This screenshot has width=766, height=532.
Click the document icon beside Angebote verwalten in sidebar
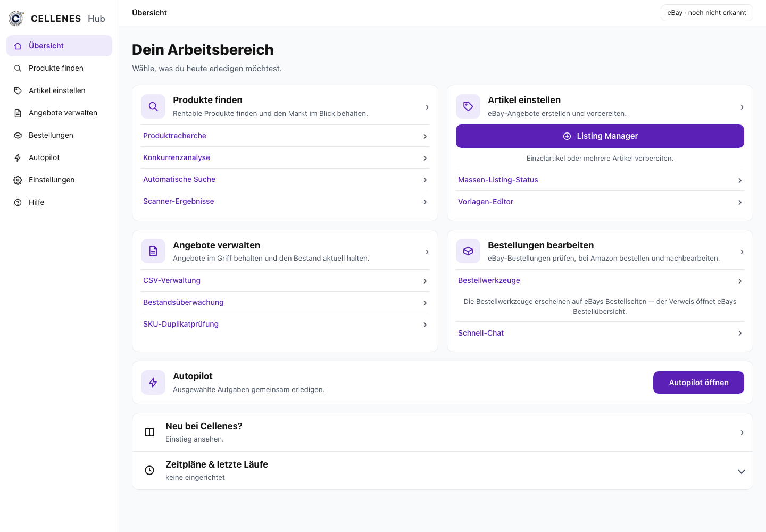click(x=18, y=113)
